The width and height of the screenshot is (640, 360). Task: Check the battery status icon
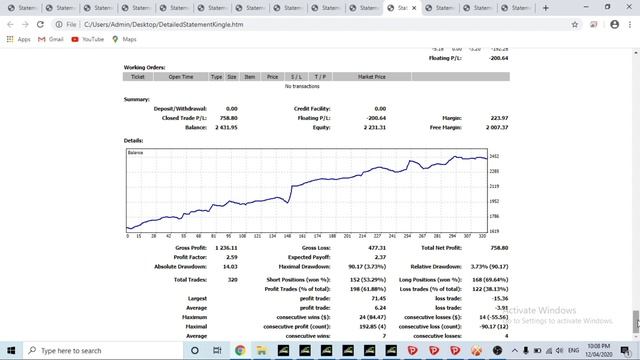click(x=538, y=351)
